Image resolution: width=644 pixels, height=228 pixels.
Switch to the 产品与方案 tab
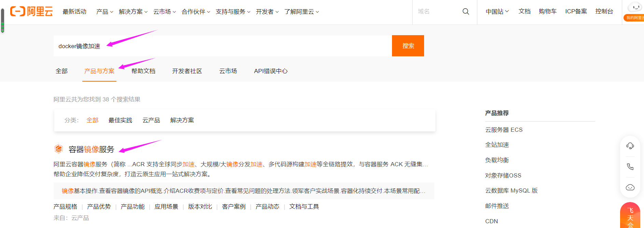[x=99, y=71]
